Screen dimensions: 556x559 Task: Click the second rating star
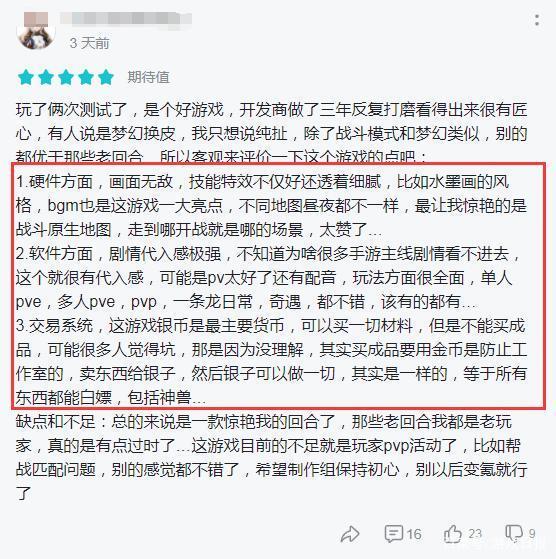point(46,77)
